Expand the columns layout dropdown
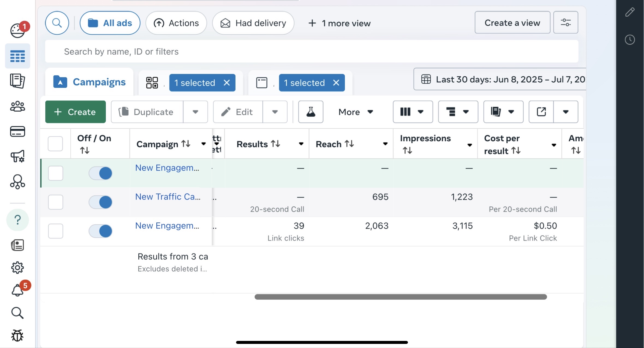 click(x=413, y=112)
